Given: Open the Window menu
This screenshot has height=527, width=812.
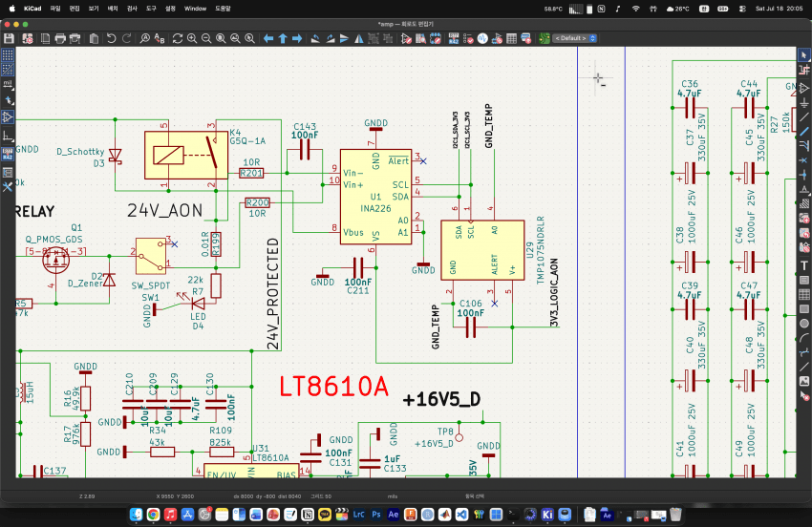Looking at the screenshot, I should 195,9.
